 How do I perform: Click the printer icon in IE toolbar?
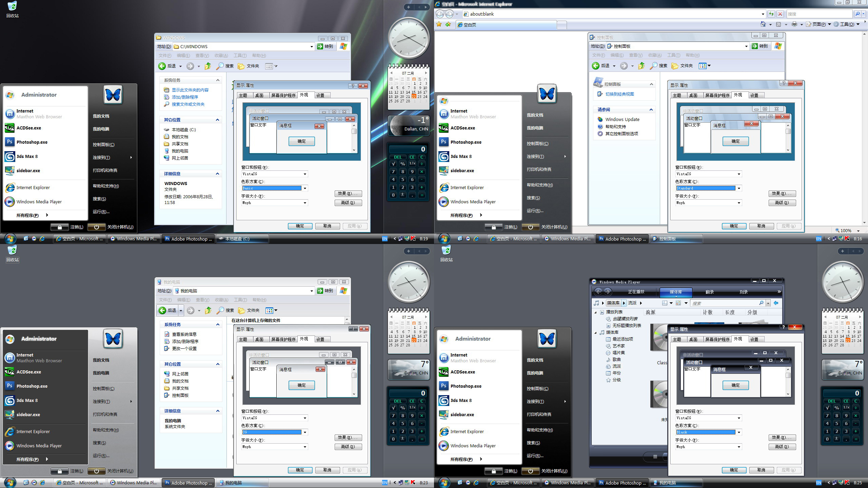[794, 24]
